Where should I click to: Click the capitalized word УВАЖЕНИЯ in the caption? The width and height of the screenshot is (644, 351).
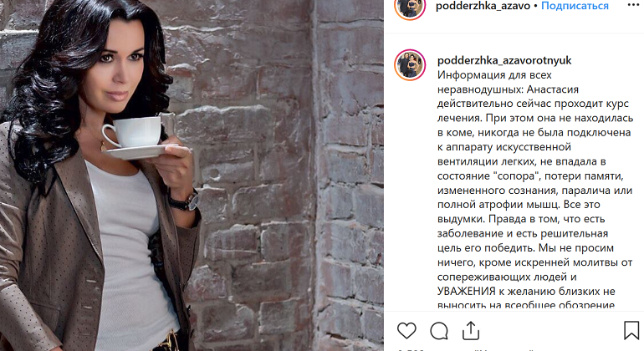point(467,292)
